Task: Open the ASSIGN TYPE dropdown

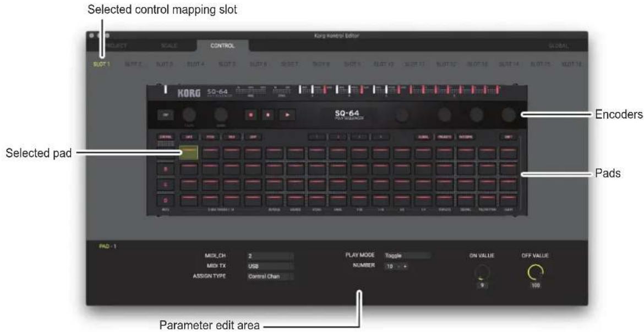Action: tap(270, 276)
